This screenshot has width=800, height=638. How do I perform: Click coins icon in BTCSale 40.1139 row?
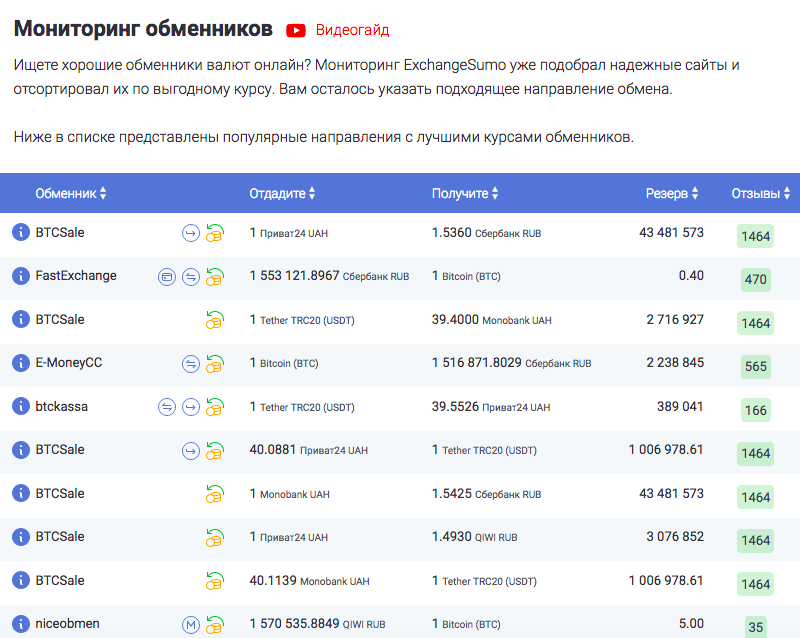[x=215, y=581]
